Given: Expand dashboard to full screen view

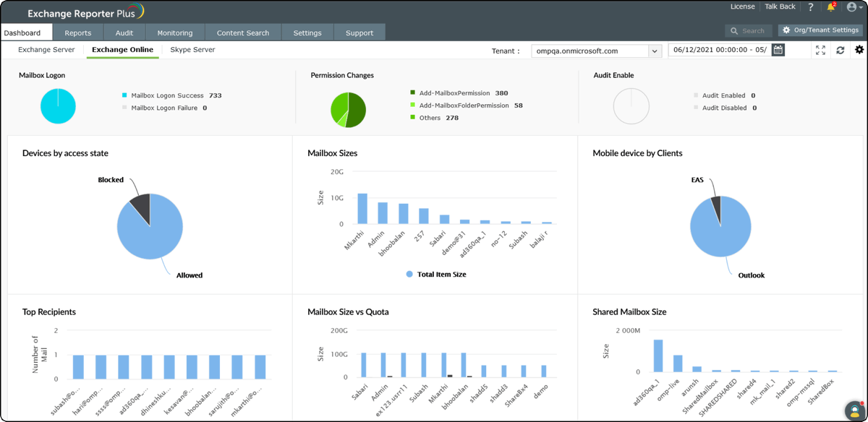Looking at the screenshot, I should [820, 50].
